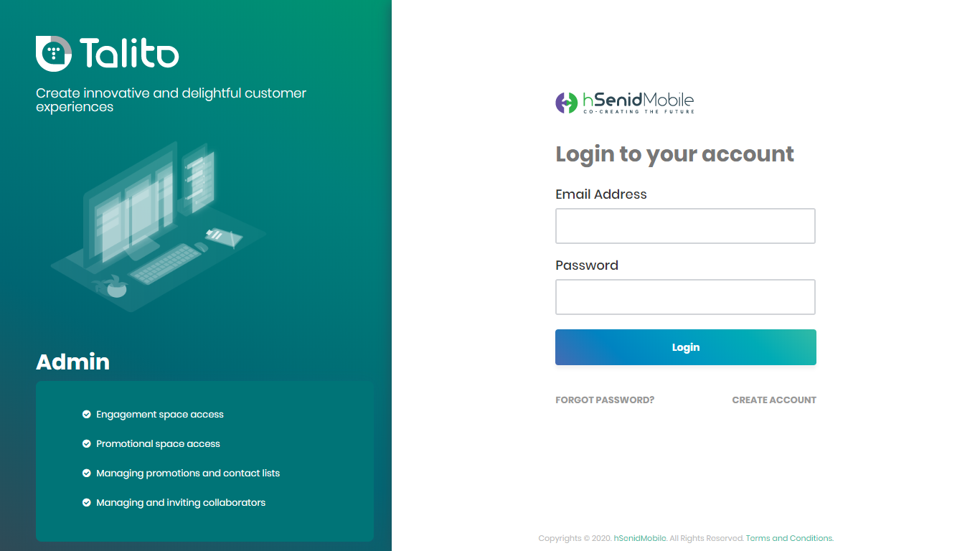Click the Email Address field label
980x551 pixels.
(601, 194)
